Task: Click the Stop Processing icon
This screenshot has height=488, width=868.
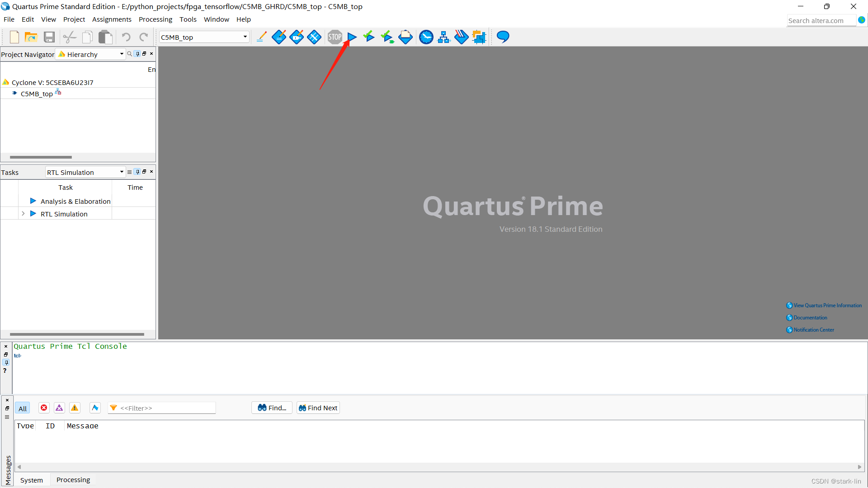Action: [x=335, y=37]
